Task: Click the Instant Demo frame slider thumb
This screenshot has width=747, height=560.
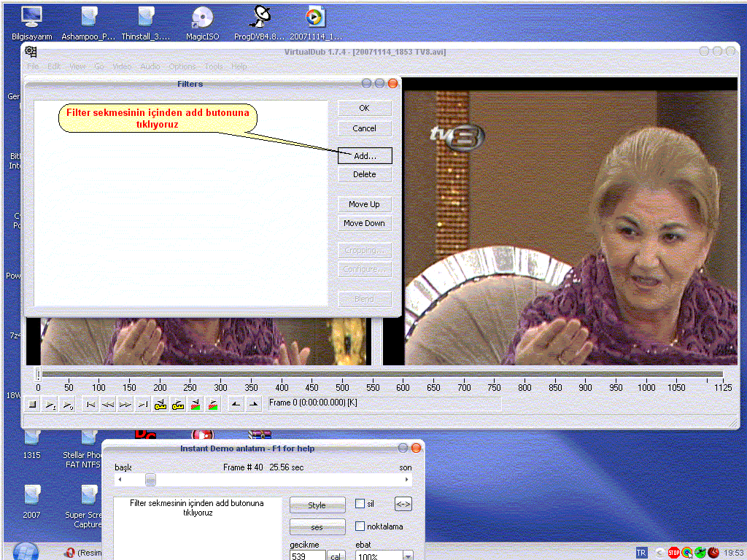Action: [150, 480]
